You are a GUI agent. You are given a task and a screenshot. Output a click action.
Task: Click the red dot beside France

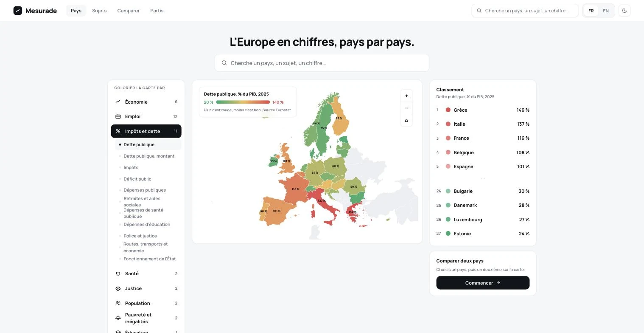448,138
